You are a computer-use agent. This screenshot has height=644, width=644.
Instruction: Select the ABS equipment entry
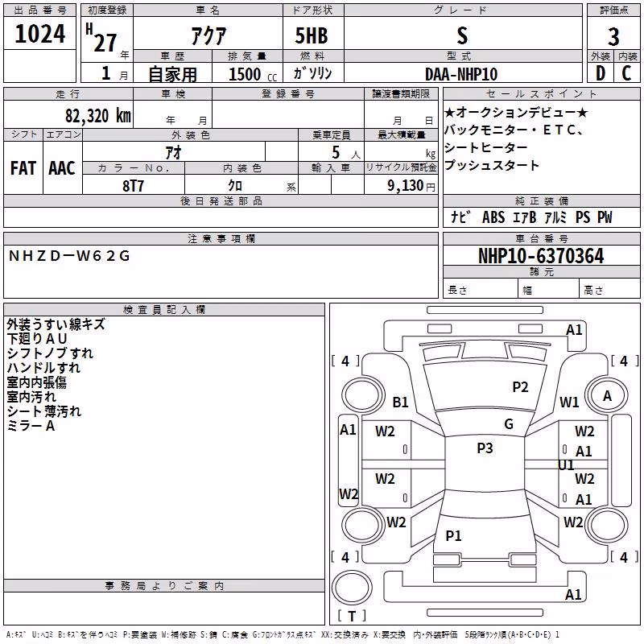(x=493, y=217)
